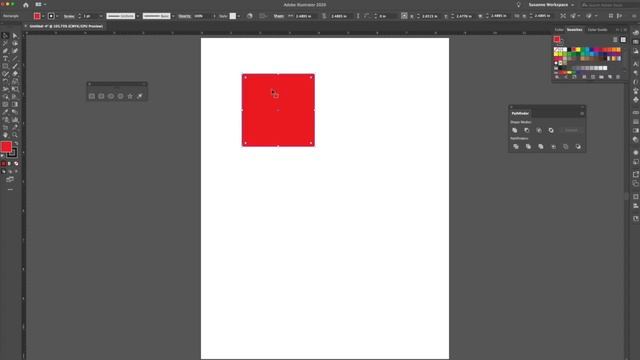Switch to the Color Guide tab

pos(597,30)
